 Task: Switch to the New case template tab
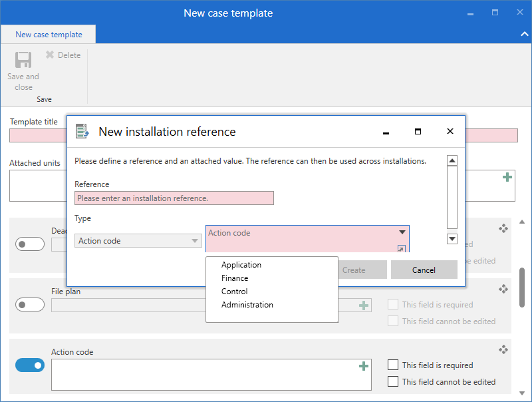49,35
